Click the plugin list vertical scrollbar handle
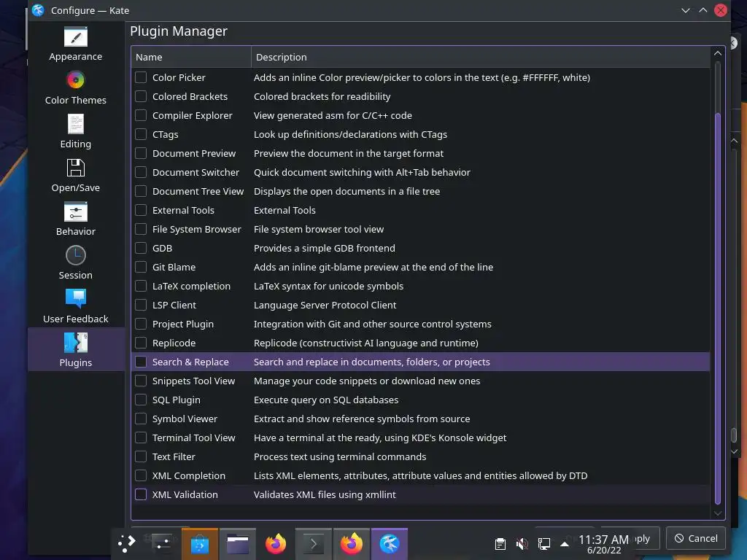The width and height of the screenshot is (747, 560). 718,308
